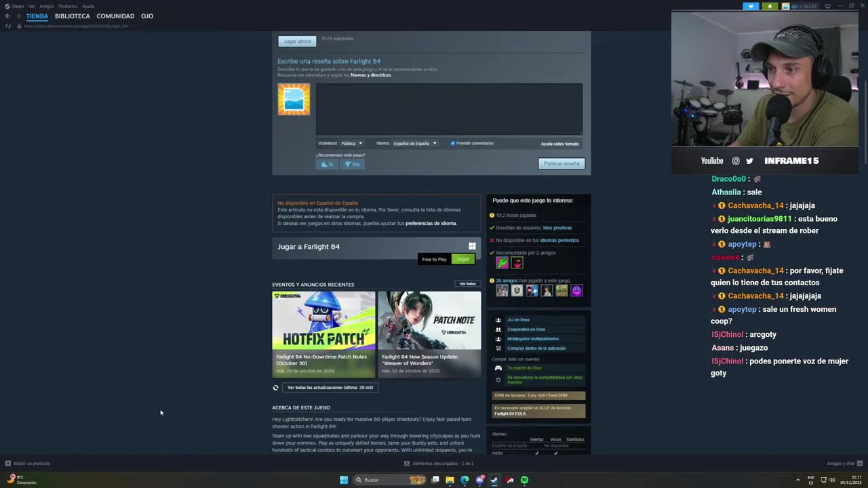
Task: Click Añadir un producto at bottom left
Action: 28,464
